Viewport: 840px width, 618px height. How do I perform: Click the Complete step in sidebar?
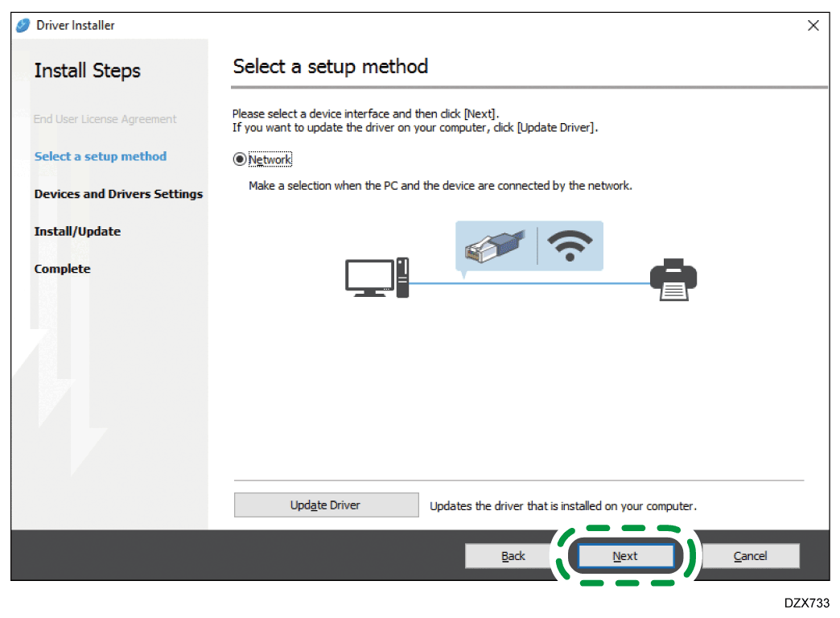(62, 269)
